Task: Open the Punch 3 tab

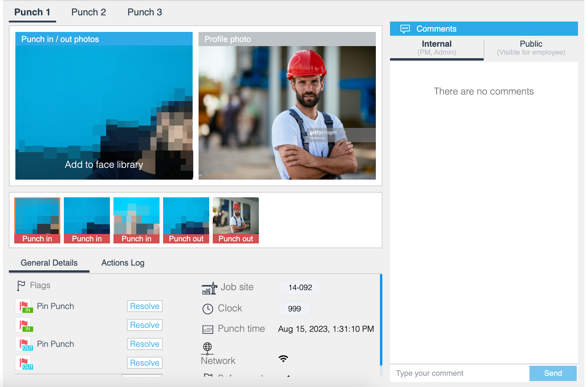Action: coord(145,12)
